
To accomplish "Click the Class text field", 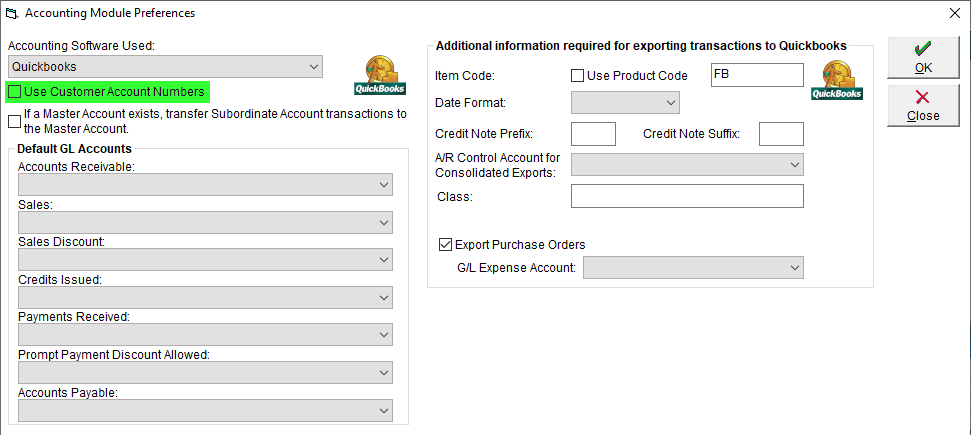I will 687,196.
